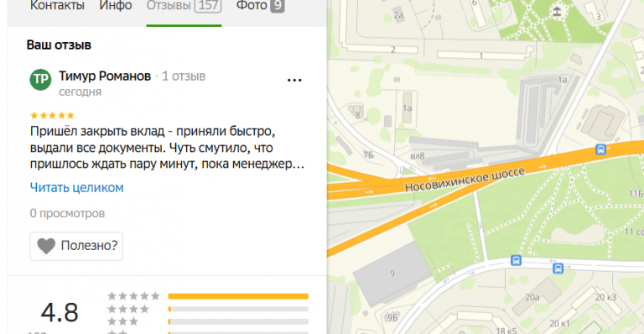Open Тимур Романов profile name

(105, 76)
